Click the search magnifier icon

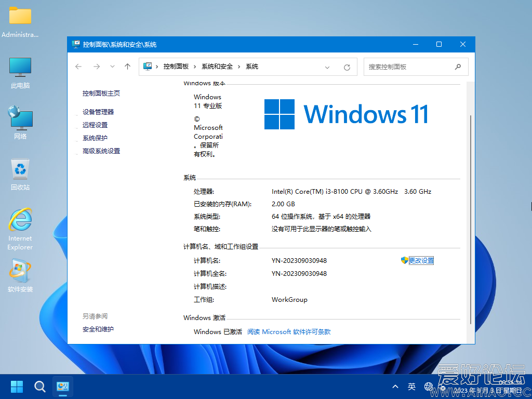pyautogui.click(x=458, y=66)
